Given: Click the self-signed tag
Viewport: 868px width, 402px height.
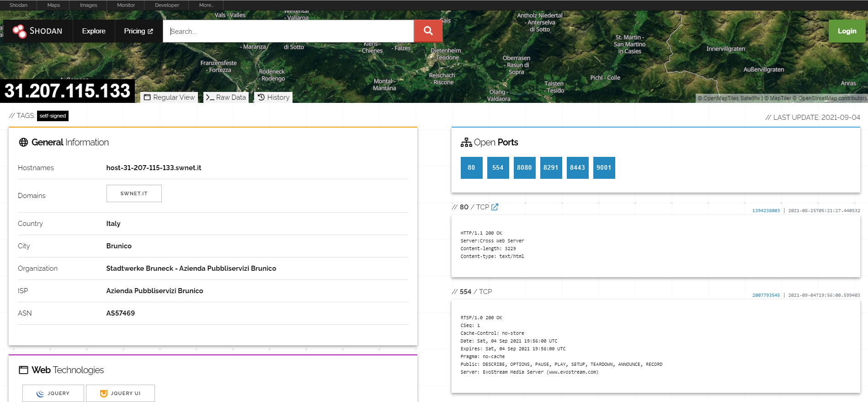Looking at the screenshot, I should [53, 116].
